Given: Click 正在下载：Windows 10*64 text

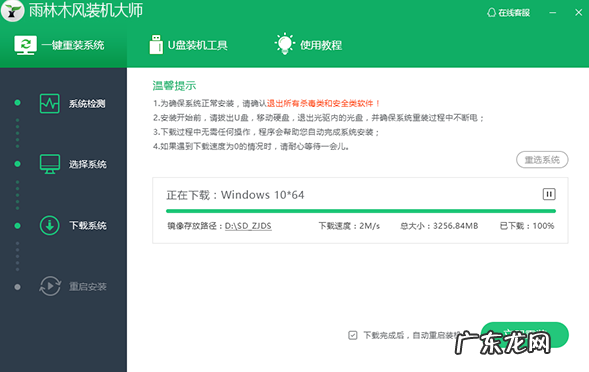Looking at the screenshot, I should [235, 195].
